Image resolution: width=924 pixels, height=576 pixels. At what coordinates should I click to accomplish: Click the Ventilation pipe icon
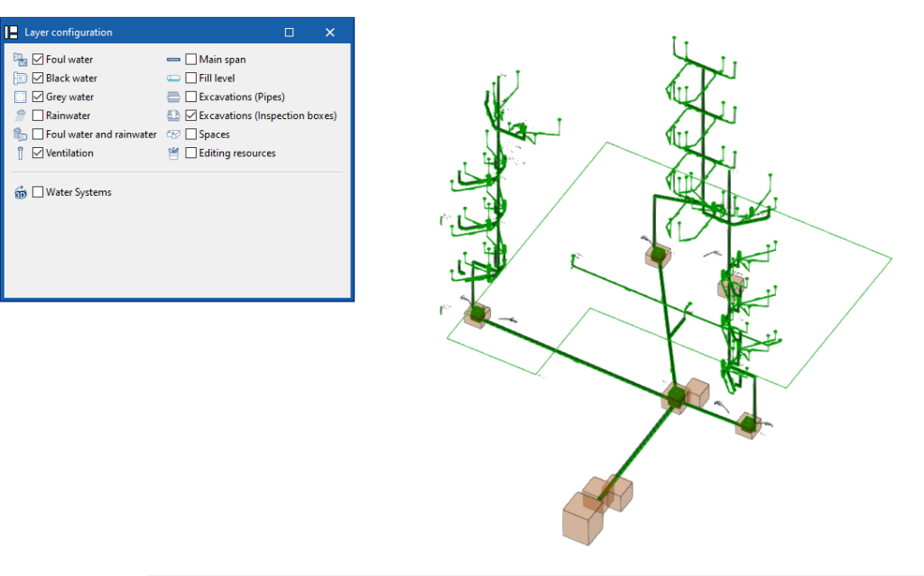coord(20,153)
